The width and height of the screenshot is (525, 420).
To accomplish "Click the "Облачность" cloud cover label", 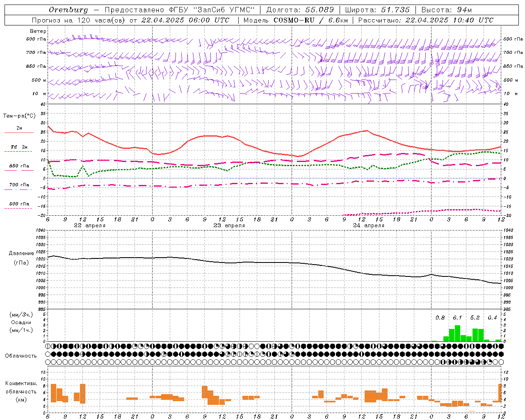I will 21,356.
